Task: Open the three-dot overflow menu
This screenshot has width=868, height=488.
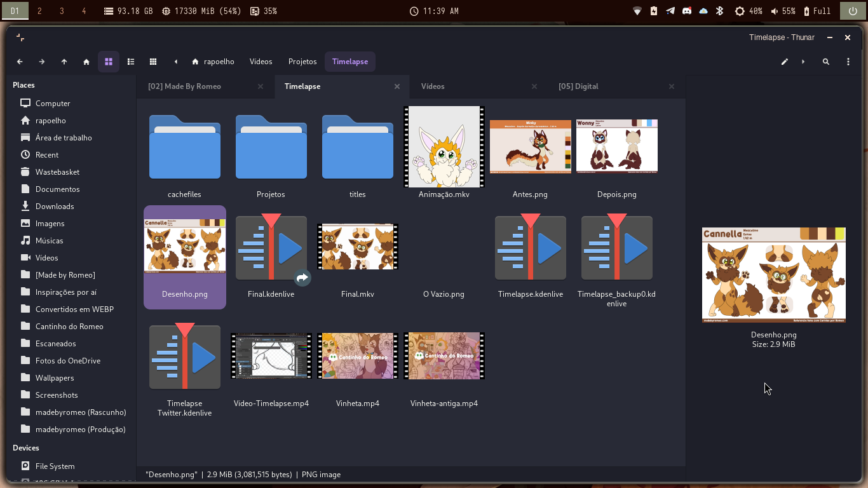Action: point(848,62)
